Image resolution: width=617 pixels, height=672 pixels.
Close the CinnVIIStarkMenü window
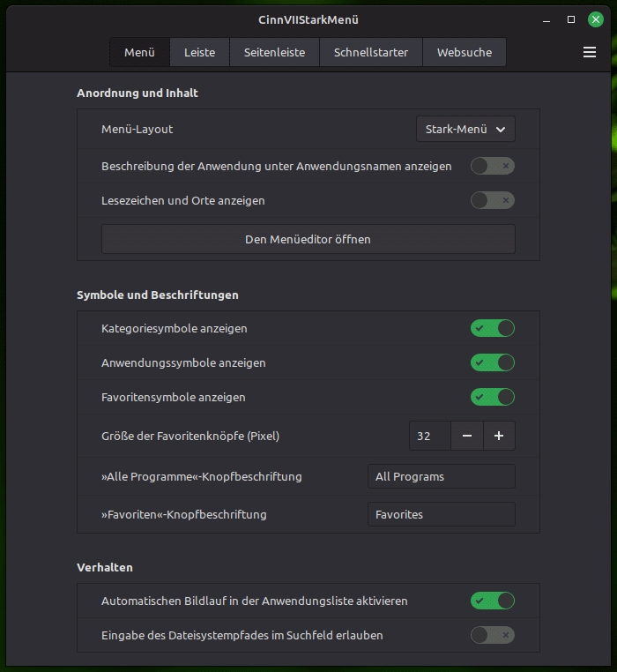[596, 19]
